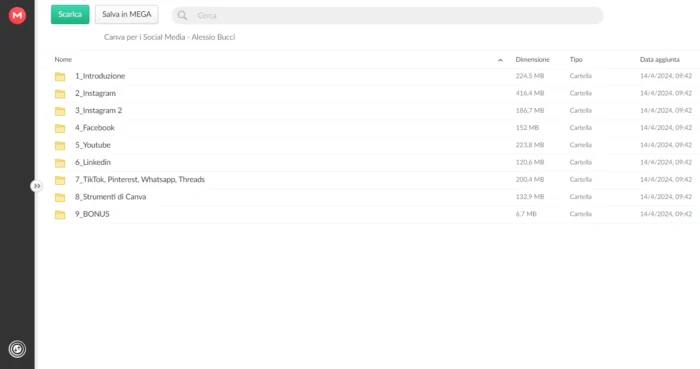The height and width of the screenshot is (369, 700).
Task: Sort by Data aggiunta column header
Action: (659, 59)
